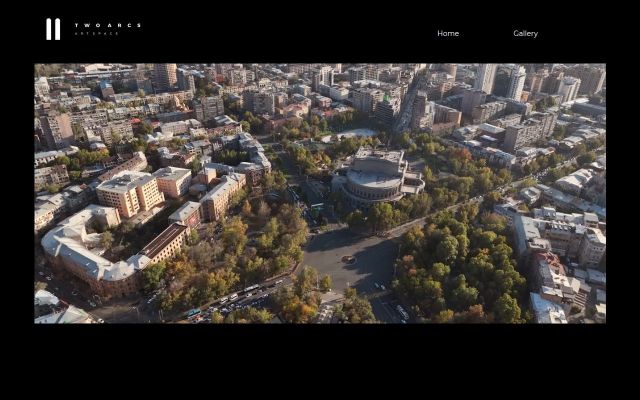640x400 pixels.
Task: Click the aerial city hero image
Action: (x=320, y=193)
